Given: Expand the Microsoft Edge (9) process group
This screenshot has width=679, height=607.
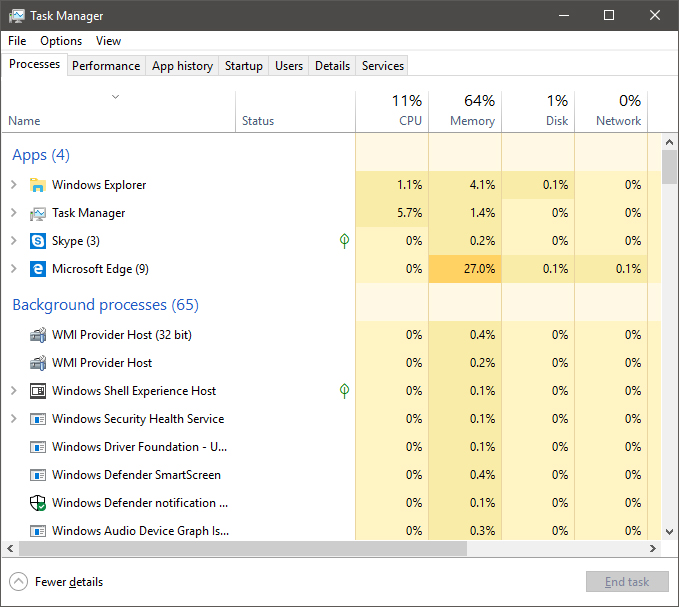Looking at the screenshot, I should pyautogui.click(x=14, y=269).
